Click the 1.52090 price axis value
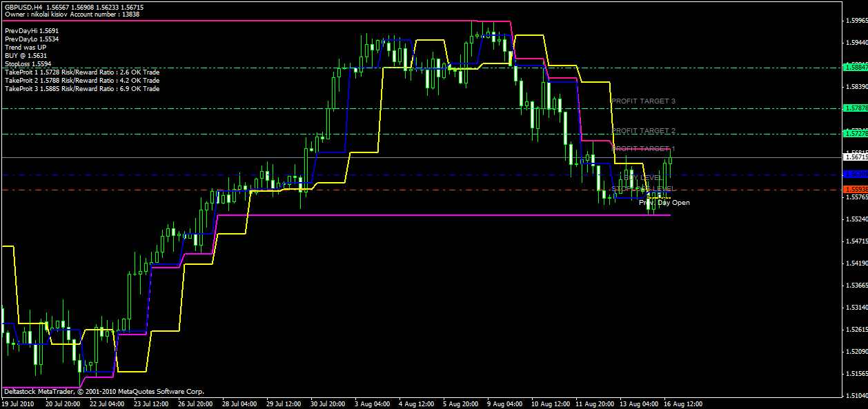This screenshot has width=868, height=409. pos(856,352)
